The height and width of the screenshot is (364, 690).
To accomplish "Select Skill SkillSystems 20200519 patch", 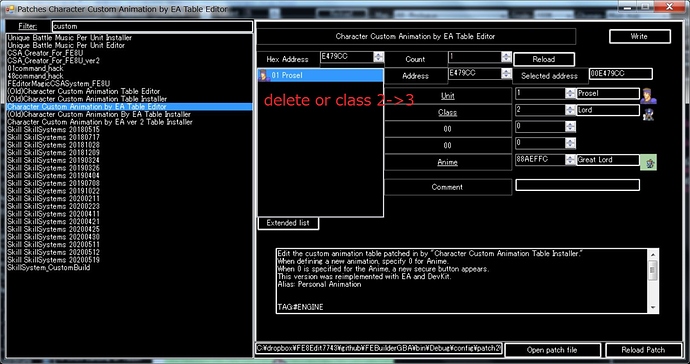I will [53, 260].
